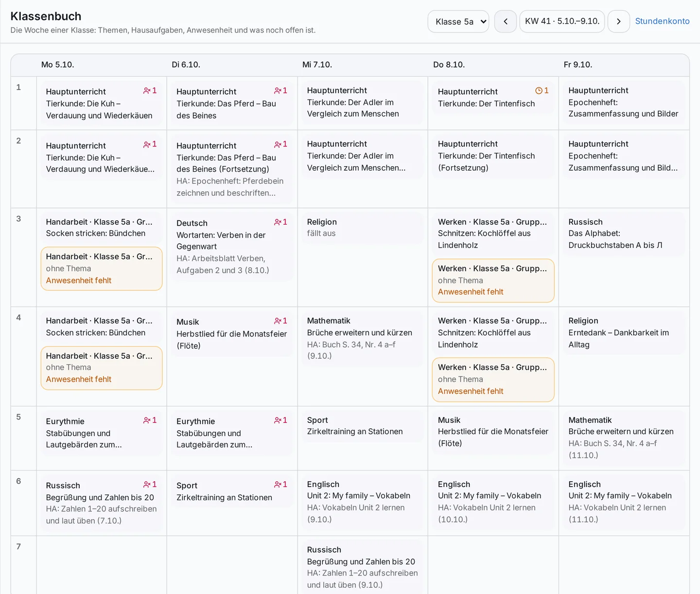Open Monday period 4 Handarbeit card missing attendance

[102, 368]
